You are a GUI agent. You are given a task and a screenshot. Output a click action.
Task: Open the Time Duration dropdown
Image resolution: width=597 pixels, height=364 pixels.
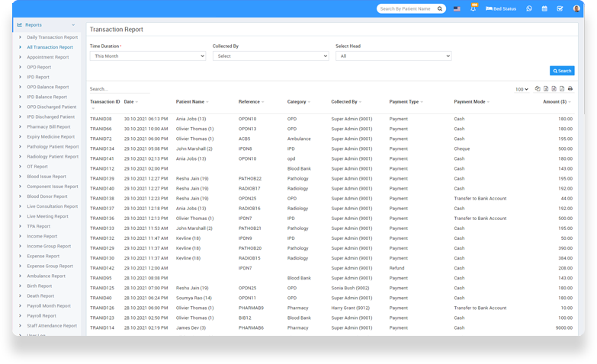[148, 56]
